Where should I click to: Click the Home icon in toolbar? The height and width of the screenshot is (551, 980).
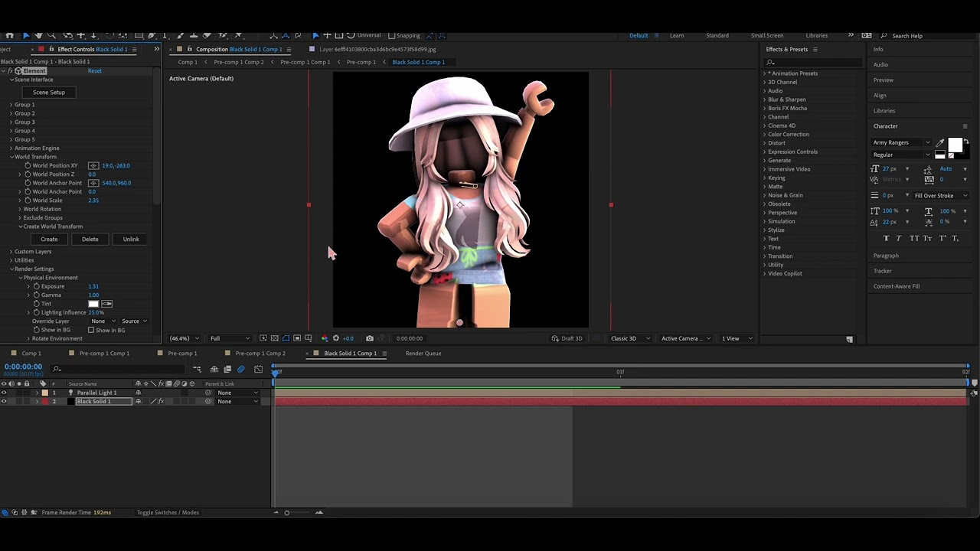click(x=9, y=35)
